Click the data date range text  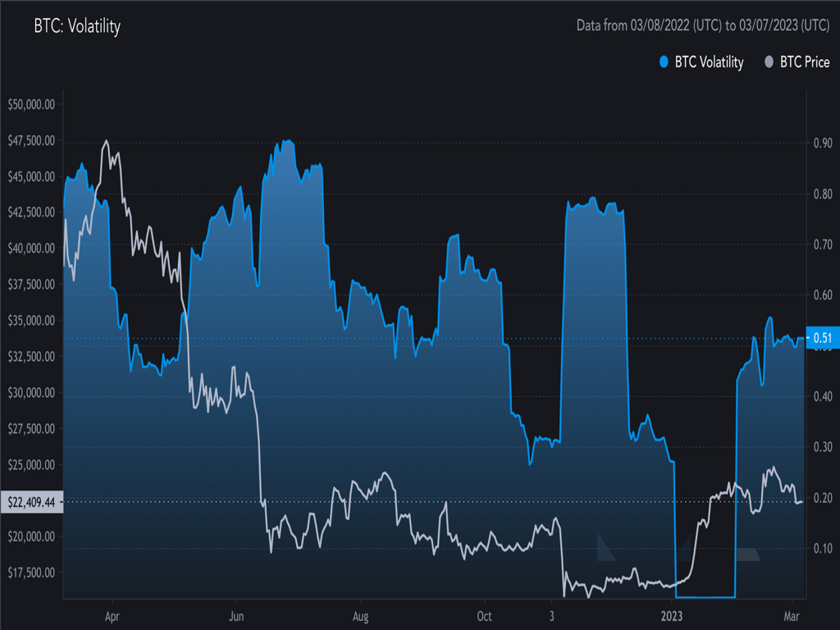[703, 26]
